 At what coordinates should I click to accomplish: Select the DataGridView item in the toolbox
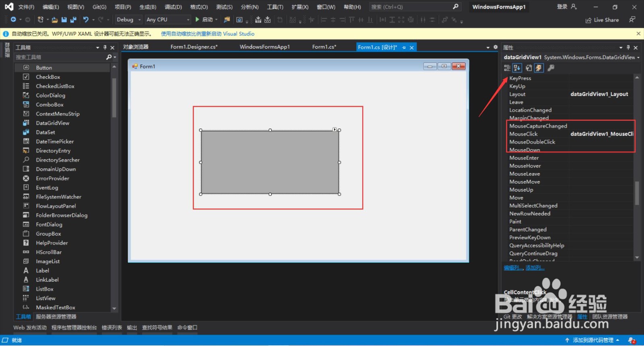click(52, 123)
